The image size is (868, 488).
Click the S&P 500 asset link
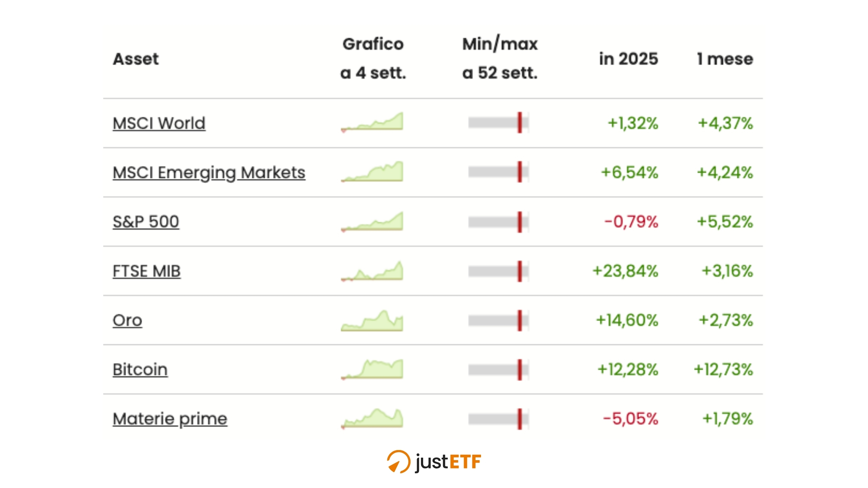146,222
